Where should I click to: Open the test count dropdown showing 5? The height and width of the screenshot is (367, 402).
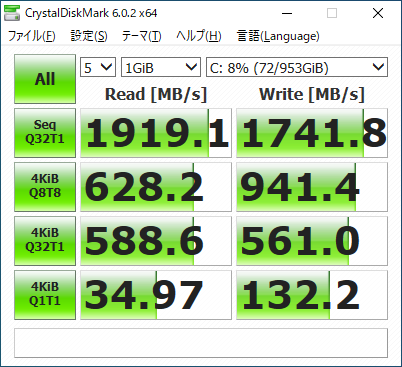98,67
